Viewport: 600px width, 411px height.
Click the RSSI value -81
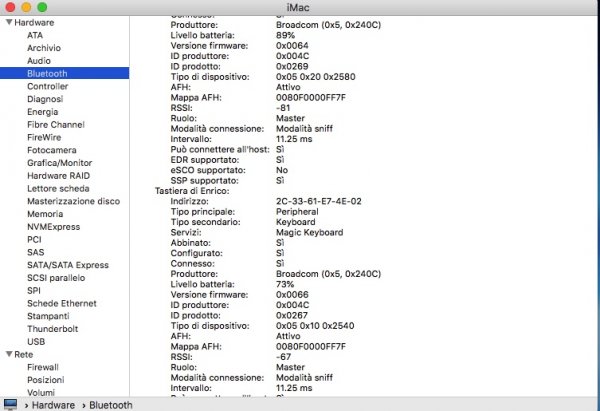[283, 108]
